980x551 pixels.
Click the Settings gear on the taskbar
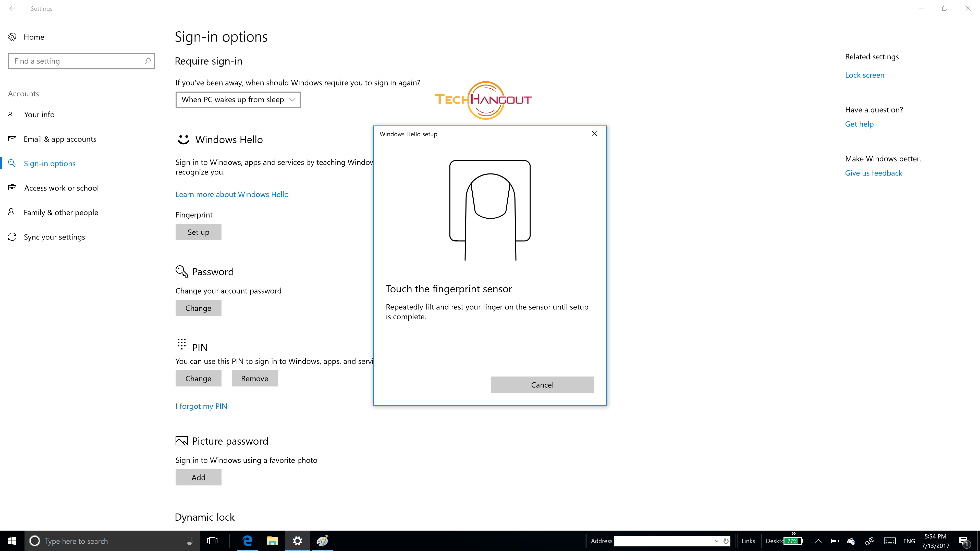298,541
